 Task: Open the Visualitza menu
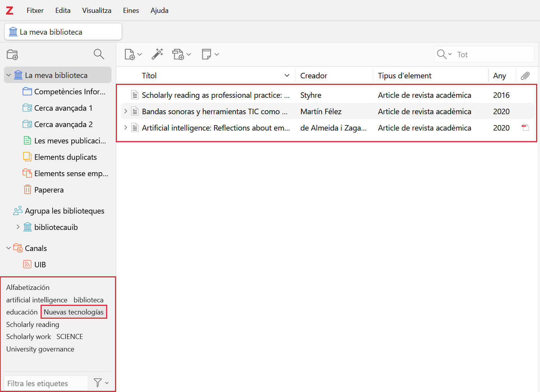click(97, 11)
